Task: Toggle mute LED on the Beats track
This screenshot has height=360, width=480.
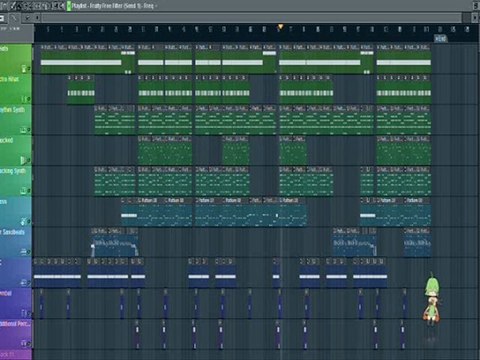Action: point(29,69)
